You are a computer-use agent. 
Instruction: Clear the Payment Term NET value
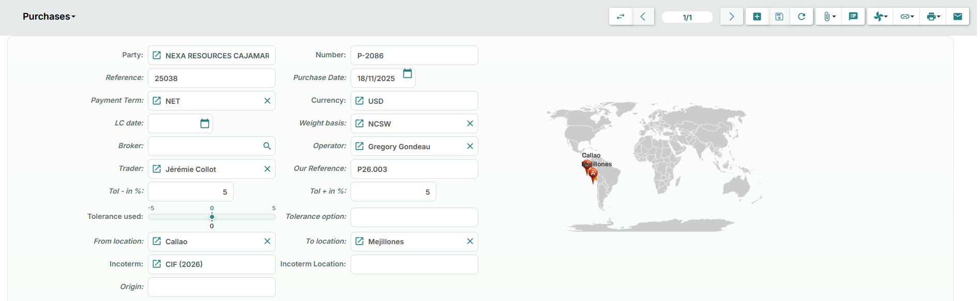click(x=267, y=101)
